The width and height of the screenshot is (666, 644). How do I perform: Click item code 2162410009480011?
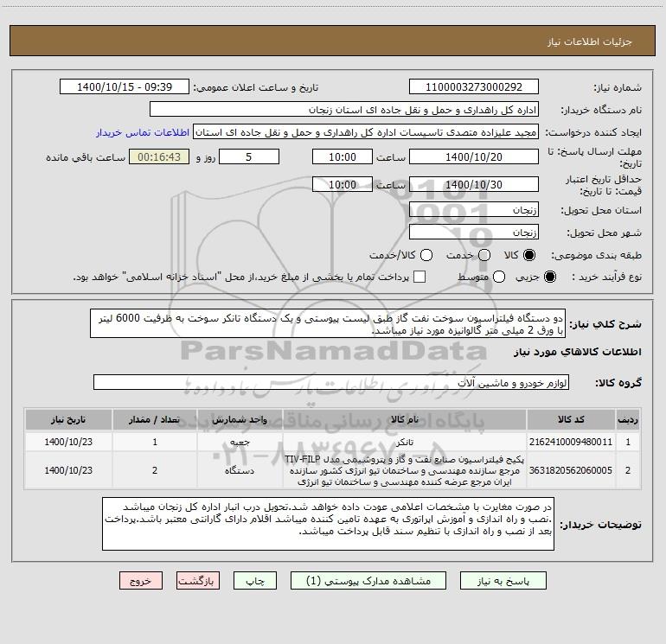[x=571, y=442]
